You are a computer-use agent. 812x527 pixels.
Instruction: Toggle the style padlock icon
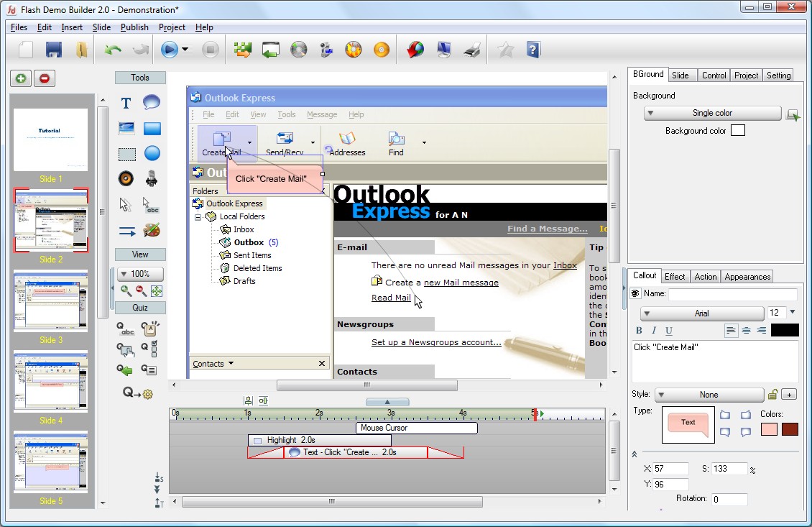pos(772,394)
